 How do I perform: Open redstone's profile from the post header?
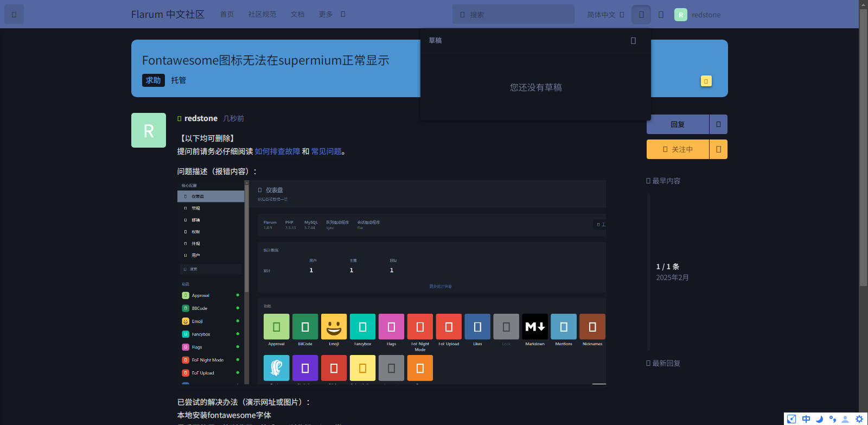(201, 118)
